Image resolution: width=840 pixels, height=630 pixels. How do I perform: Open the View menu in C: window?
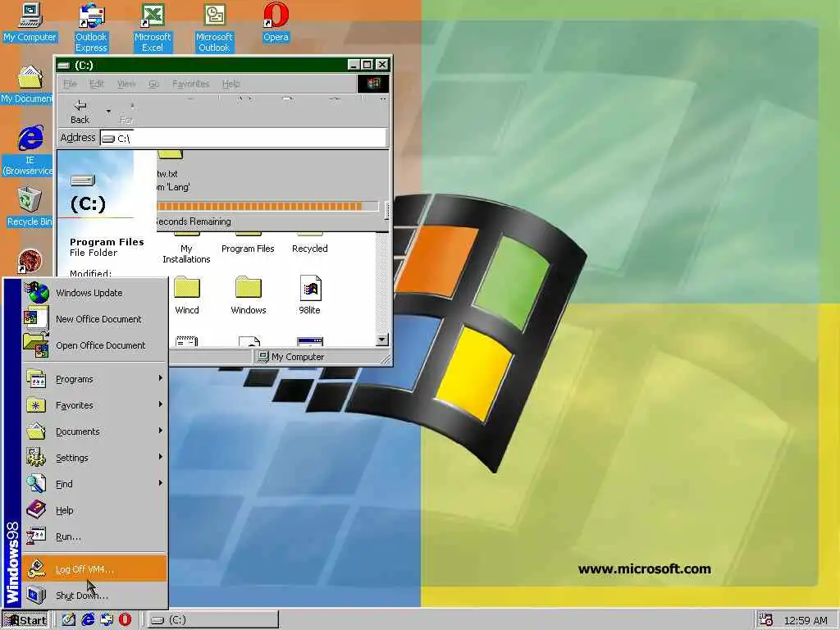tap(126, 84)
